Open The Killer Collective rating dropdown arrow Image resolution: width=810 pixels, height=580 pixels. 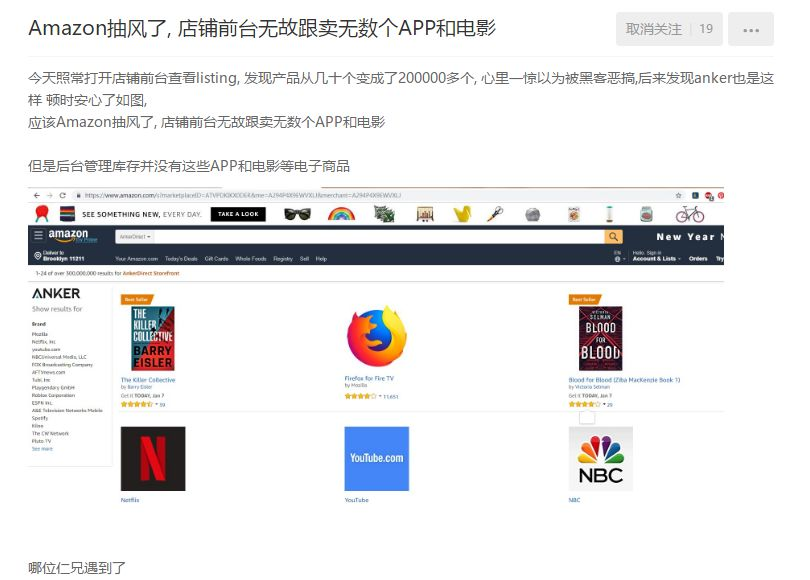click(156, 404)
